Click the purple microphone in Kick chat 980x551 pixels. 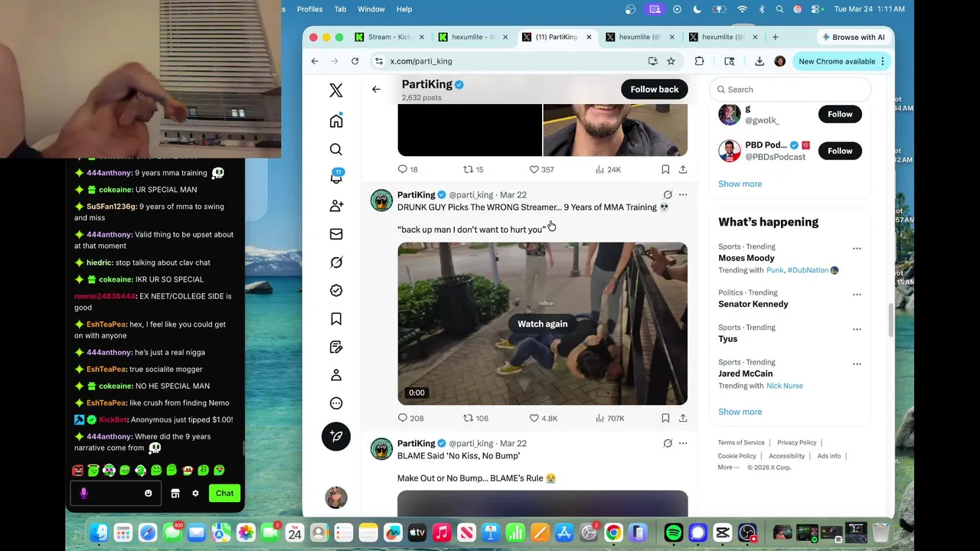point(83,494)
